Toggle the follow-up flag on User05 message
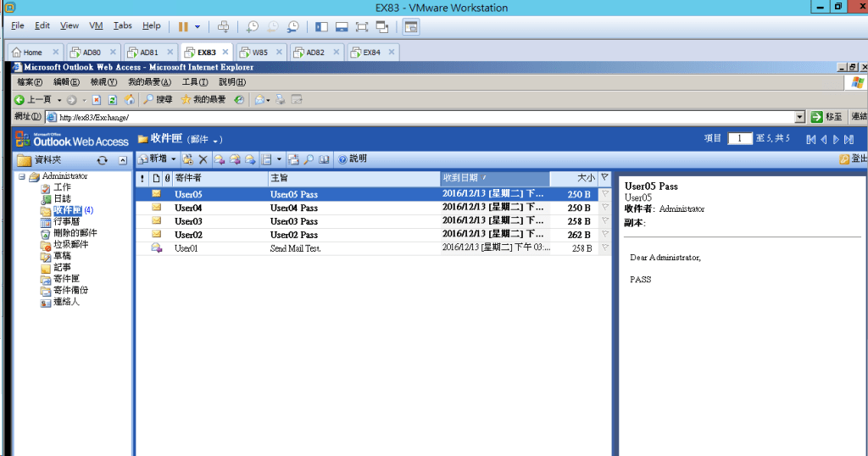Viewport: 868px width, 456px height. [604, 194]
